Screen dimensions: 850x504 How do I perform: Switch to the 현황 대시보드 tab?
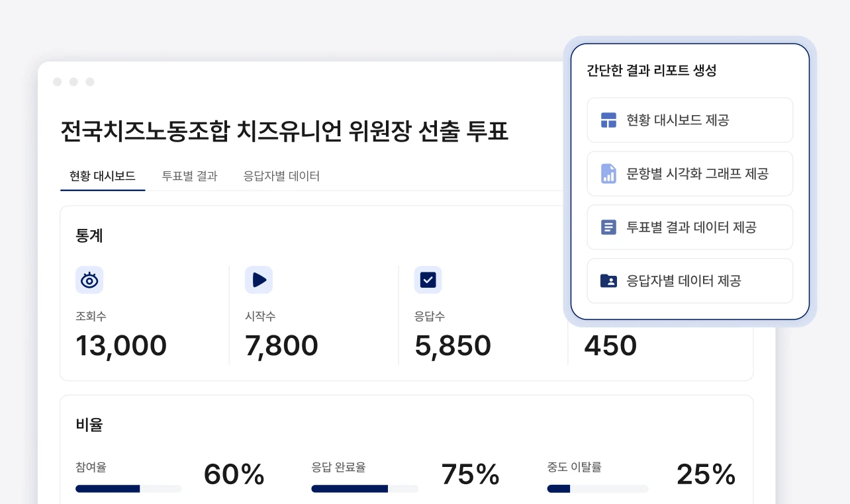pyautogui.click(x=103, y=176)
